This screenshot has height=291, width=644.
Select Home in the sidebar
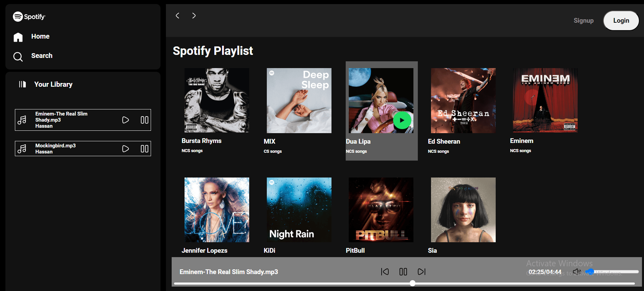[40, 37]
